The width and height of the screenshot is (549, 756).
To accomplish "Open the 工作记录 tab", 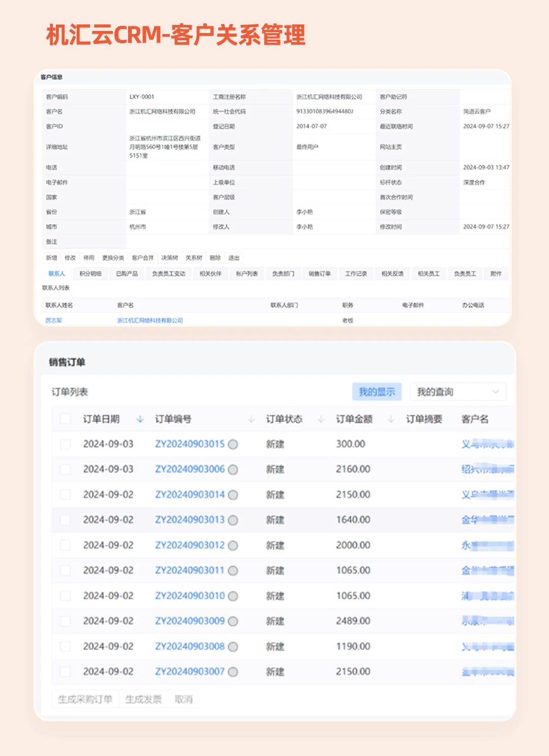I will click(x=356, y=274).
